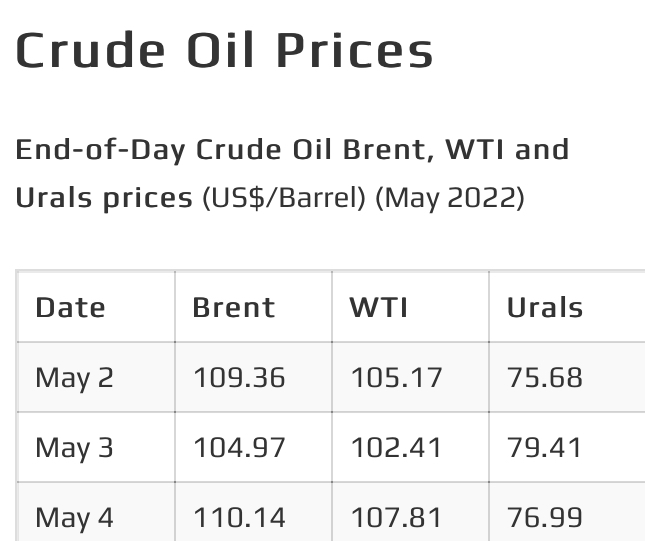The width and height of the screenshot is (645, 541).
Task: Select the May 4 date cell
Action: (x=74, y=518)
